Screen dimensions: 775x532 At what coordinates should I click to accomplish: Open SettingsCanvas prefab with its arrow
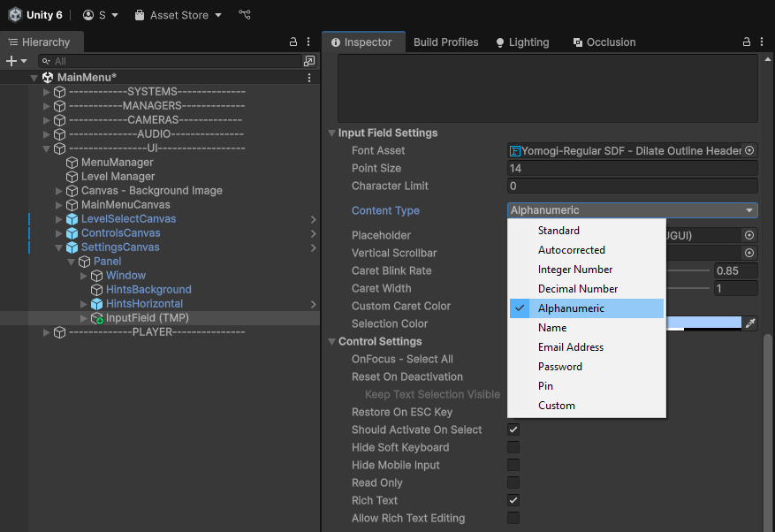[314, 247]
